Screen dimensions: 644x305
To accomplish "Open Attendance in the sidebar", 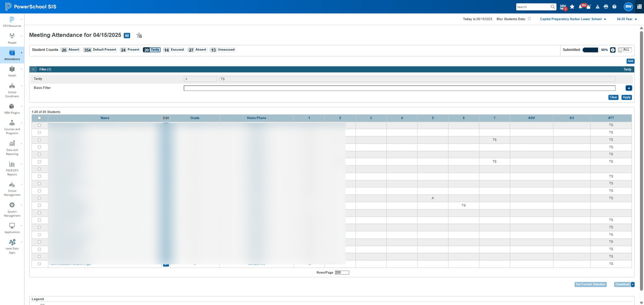I will coord(12,55).
